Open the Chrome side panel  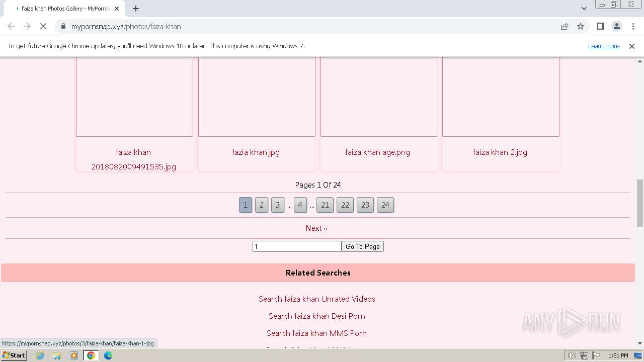pos(600,27)
